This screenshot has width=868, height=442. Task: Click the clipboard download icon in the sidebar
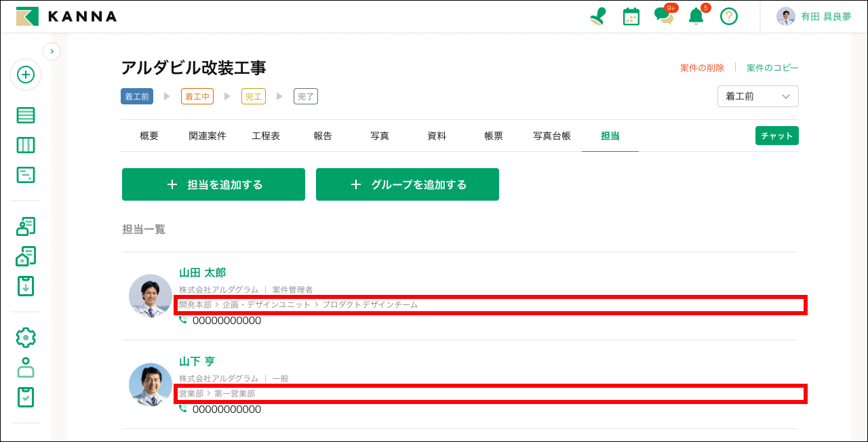(x=26, y=285)
